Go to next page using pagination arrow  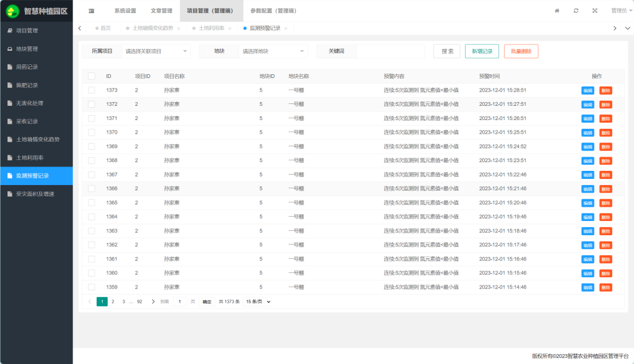click(153, 301)
